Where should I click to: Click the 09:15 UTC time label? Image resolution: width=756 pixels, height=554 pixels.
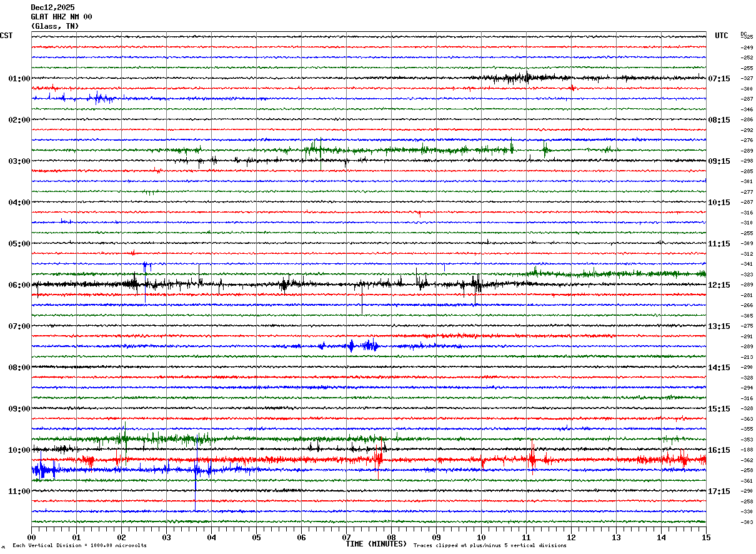click(x=719, y=161)
